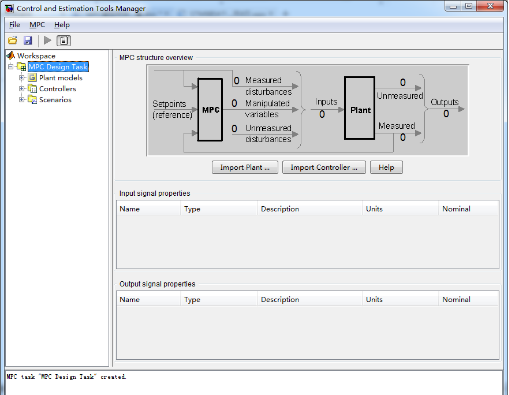Click the open folder toolbar icon

[13, 41]
